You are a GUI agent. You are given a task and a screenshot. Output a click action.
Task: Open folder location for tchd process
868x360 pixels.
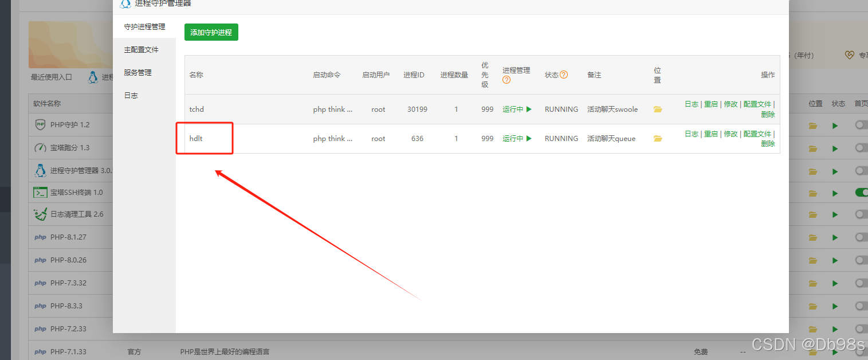pyautogui.click(x=658, y=109)
